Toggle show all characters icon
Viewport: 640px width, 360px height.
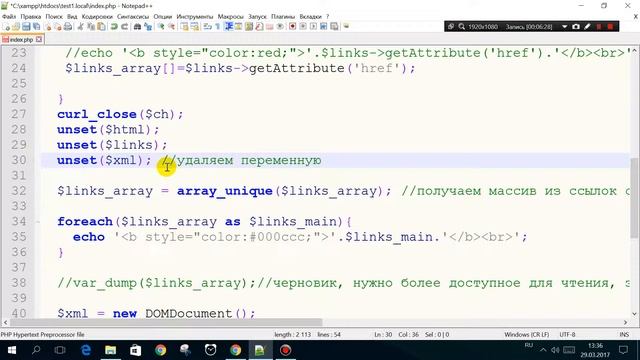point(218,27)
